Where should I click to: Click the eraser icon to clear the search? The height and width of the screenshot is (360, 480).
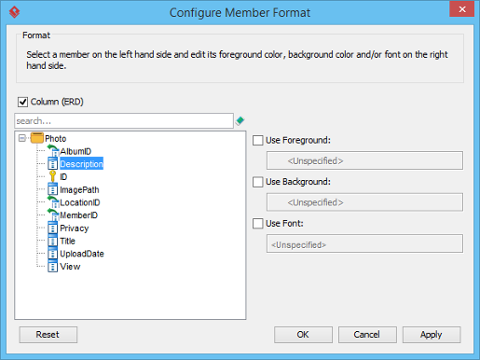(x=240, y=121)
